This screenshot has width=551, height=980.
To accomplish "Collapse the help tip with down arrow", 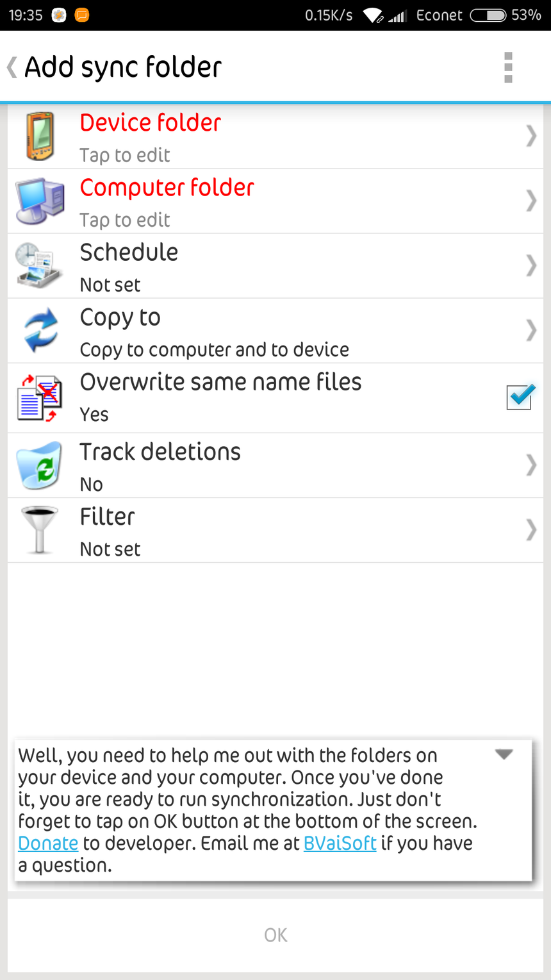I will [x=504, y=754].
